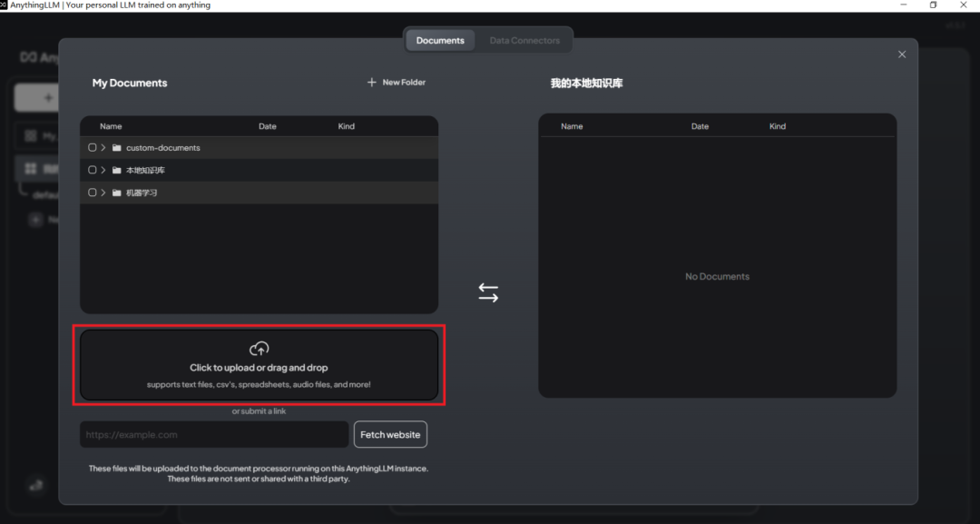Click the 本地知识库 folder icon
Image resolution: width=980 pixels, height=524 pixels.
[x=117, y=170]
